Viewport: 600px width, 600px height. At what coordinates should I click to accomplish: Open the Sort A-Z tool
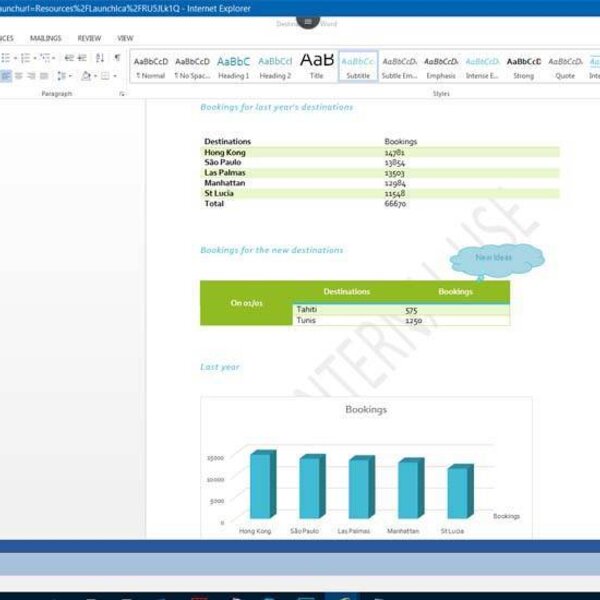click(100, 58)
